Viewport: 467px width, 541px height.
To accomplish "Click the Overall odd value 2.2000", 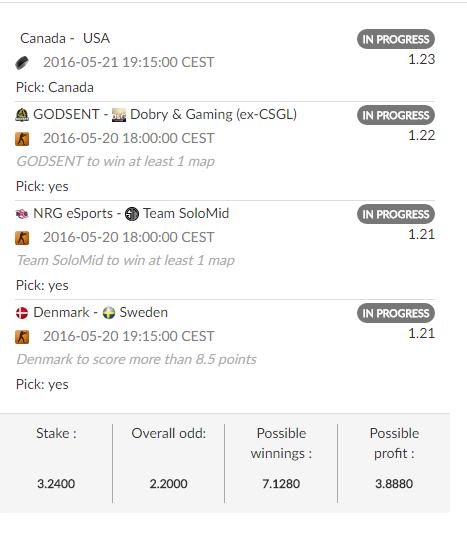I will coord(168,484).
